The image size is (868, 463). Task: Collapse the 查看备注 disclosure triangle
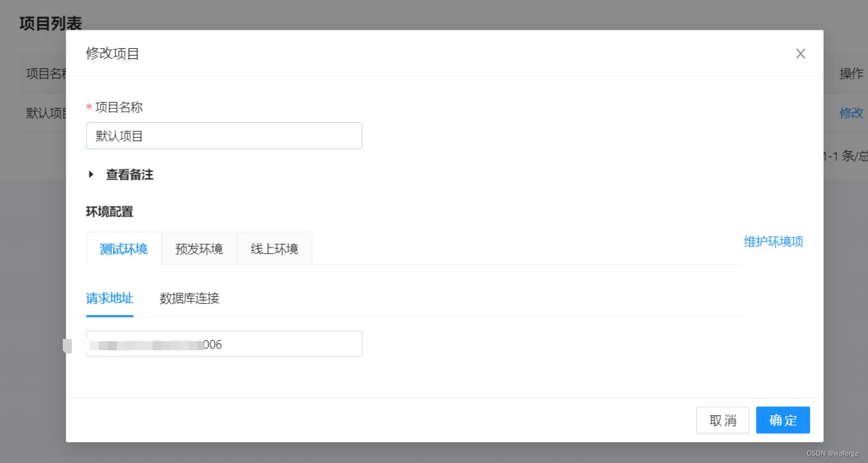click(91, 175)
